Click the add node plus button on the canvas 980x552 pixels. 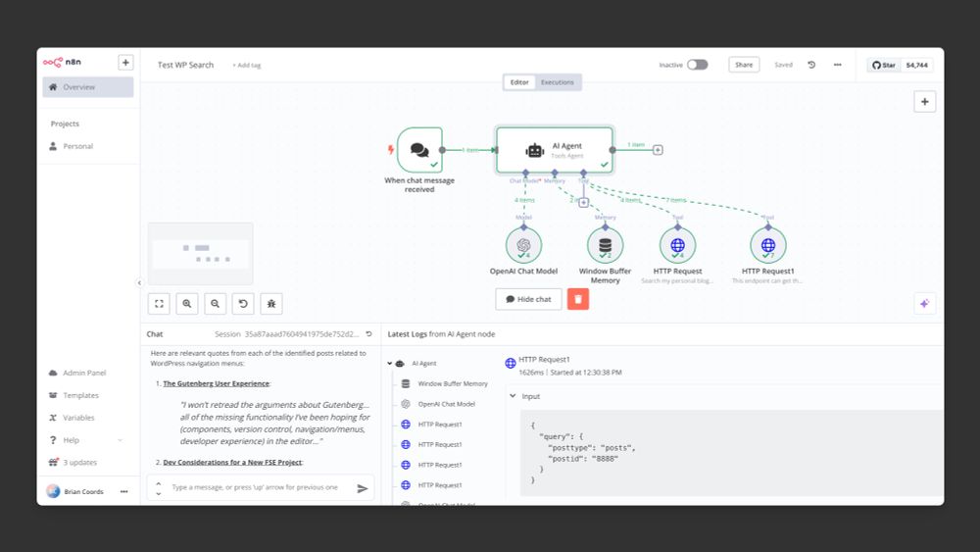(925, 101)
